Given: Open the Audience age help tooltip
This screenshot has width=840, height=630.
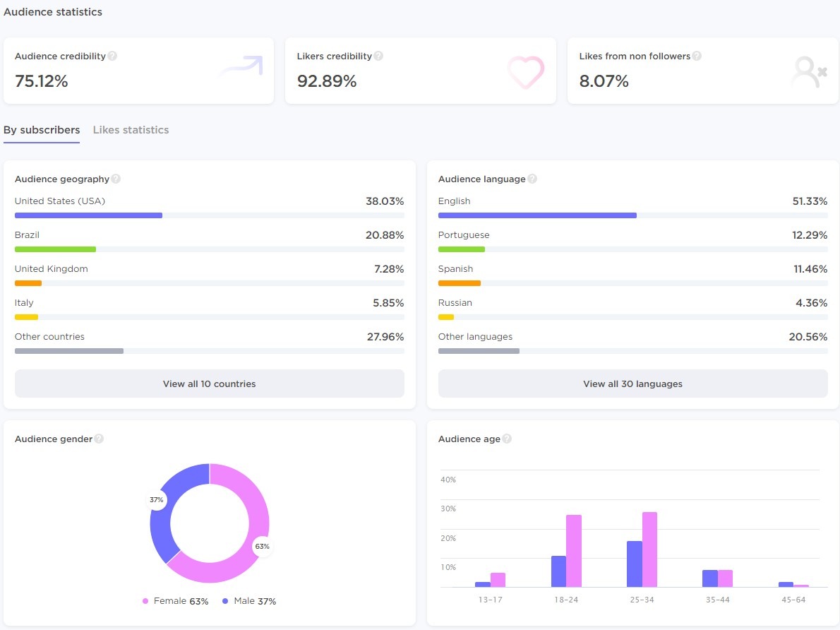Looking at the screenshot, I should pos(506,439).
